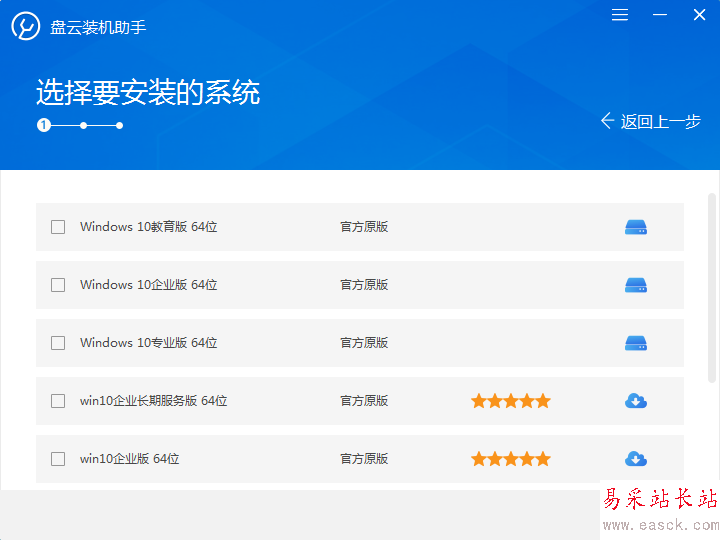
Task: Select the win10企业版 64位 text
Action: (129, 459)
